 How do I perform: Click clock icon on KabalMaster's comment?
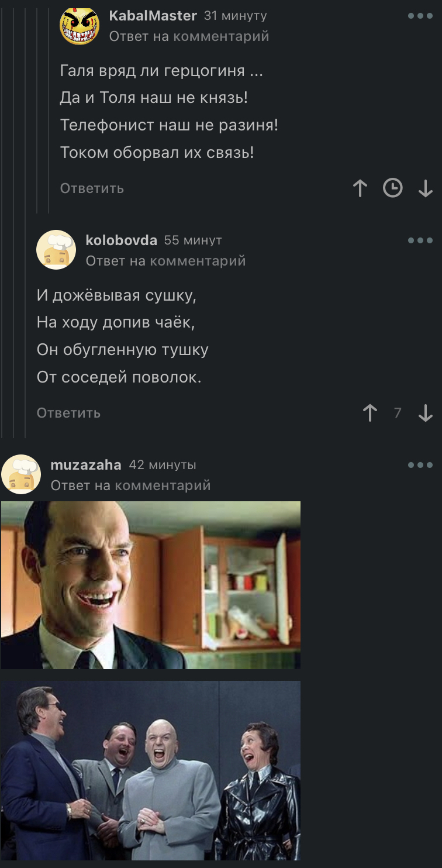pyautogui.click(x=393, y=188)
